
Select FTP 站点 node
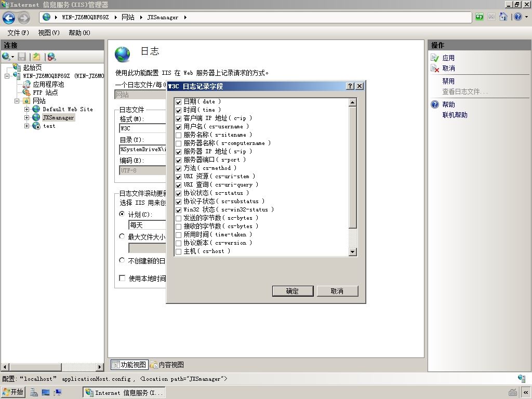[x=45, y=92]
